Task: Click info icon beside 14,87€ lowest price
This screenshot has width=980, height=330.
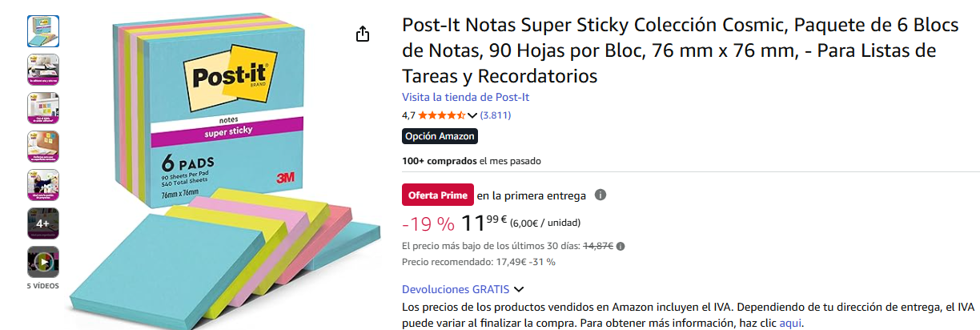Action: 621,247
